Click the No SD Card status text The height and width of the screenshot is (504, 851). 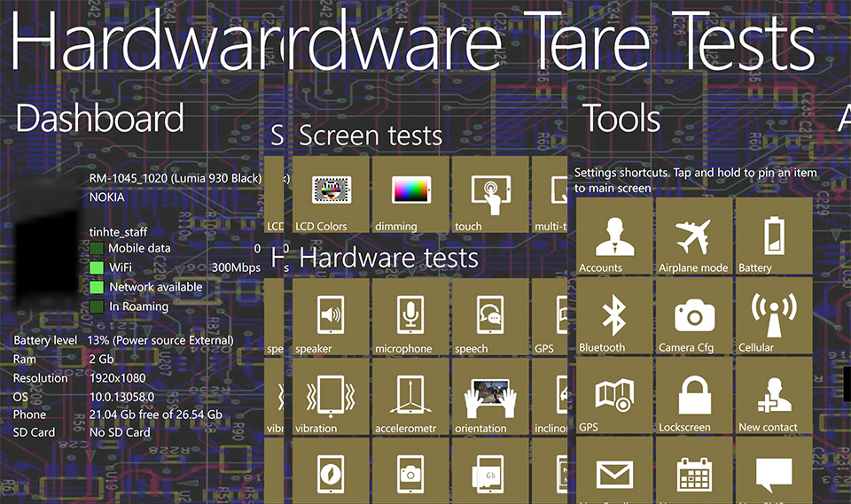point(120,432)
